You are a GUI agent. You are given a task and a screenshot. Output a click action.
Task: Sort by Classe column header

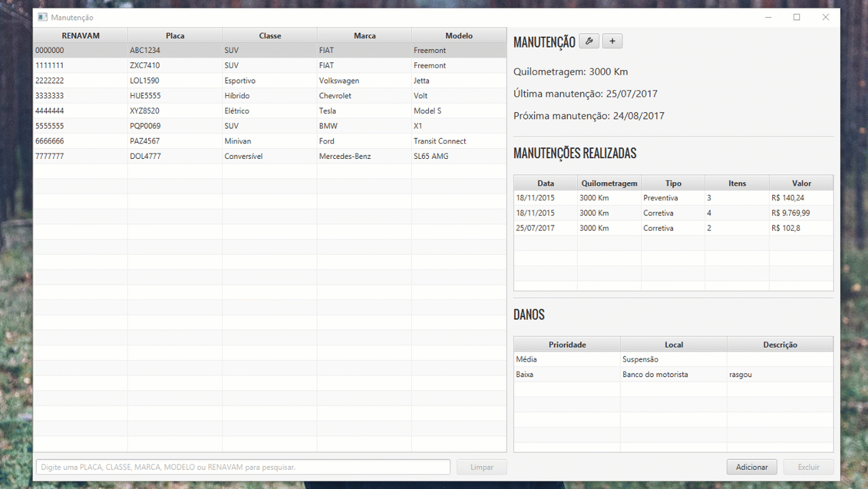pos(270,36)
